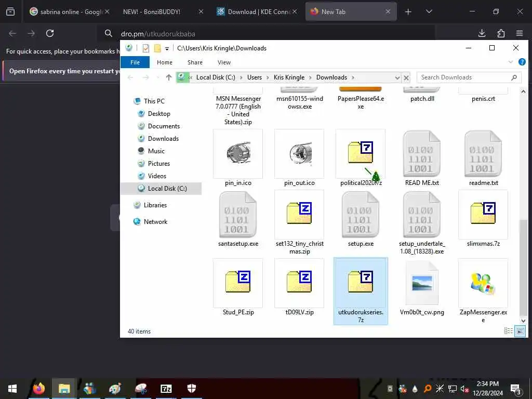Go up one folder level arrow
532x399 pixels.
[x=169, y=77]
